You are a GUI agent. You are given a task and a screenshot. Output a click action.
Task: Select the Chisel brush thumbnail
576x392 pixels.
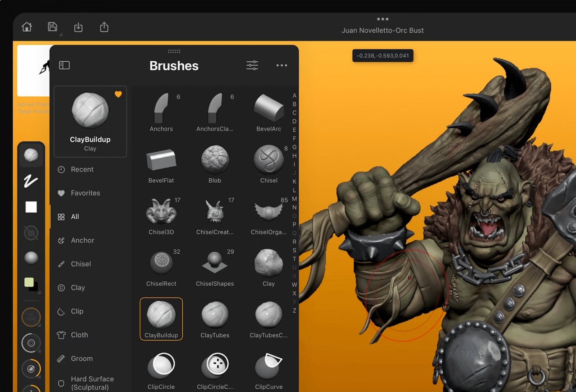click(x=269, y=164)
